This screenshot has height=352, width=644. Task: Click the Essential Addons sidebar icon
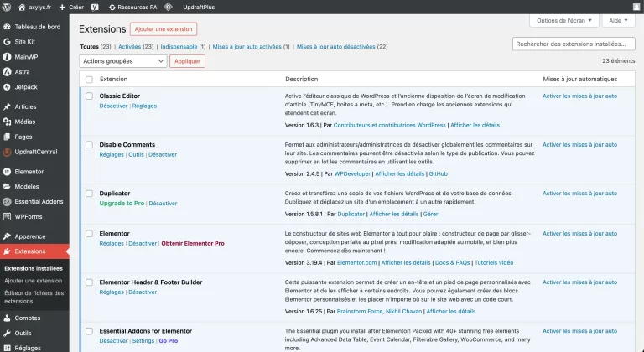coord(7,202)
